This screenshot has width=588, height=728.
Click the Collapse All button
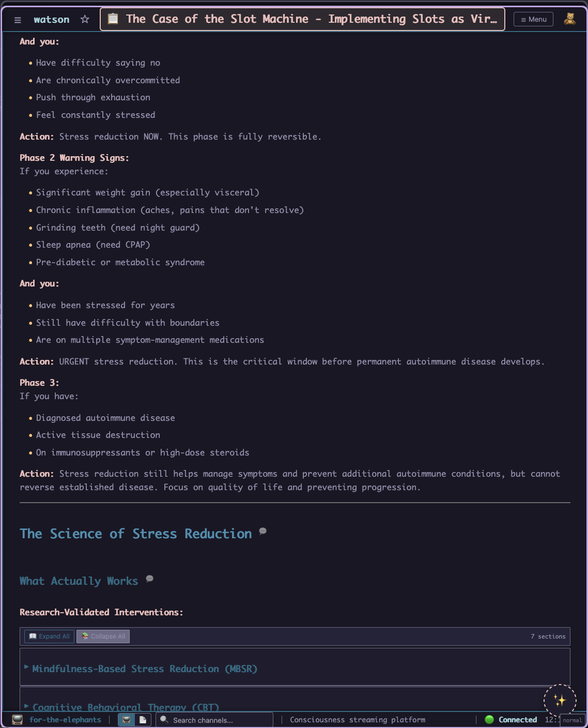103,636
